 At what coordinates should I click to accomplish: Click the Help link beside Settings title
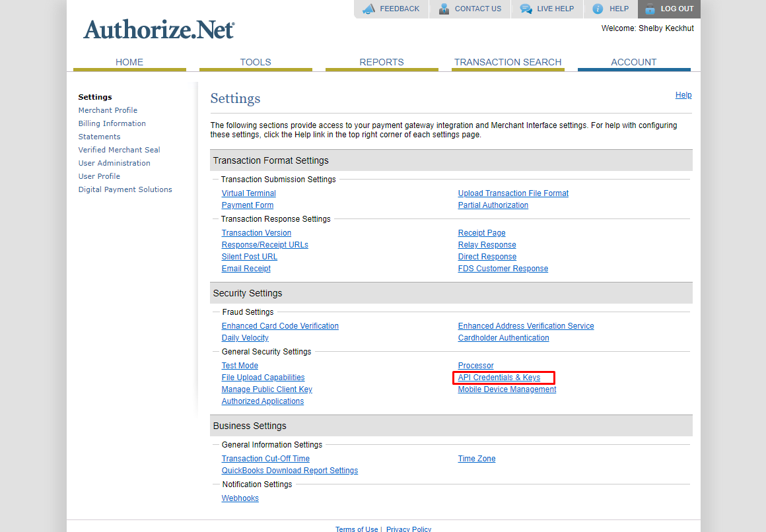click(683, 95)
